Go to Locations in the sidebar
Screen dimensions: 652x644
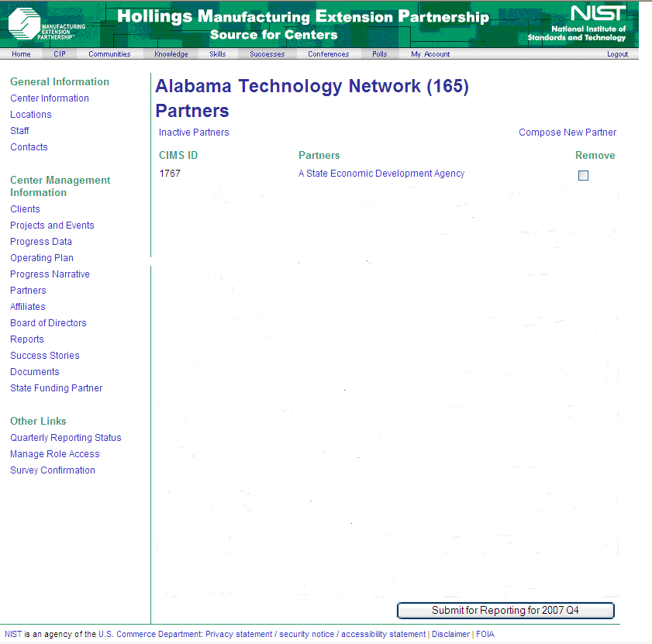pyautogui.click(x=31, y=115)
